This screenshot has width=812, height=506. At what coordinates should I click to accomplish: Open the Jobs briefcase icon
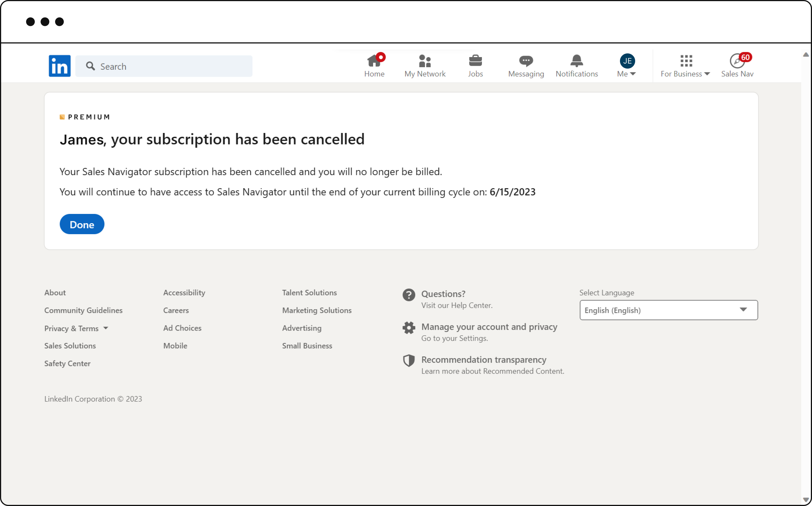[x=475, y=61]
